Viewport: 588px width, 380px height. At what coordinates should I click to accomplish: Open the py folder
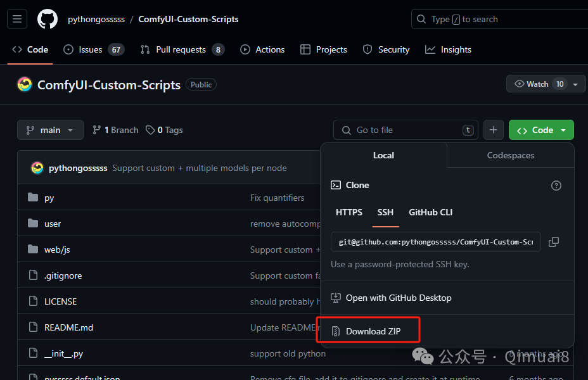pos(49,198)
